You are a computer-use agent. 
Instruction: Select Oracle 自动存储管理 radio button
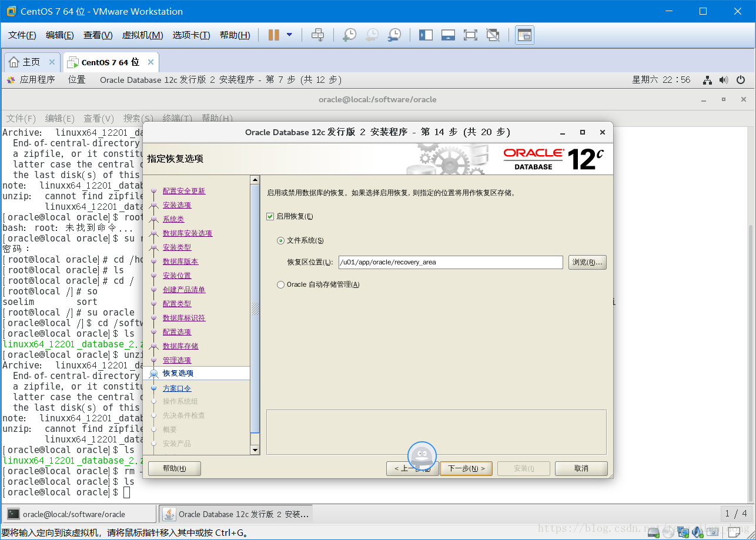click(280, 284)
